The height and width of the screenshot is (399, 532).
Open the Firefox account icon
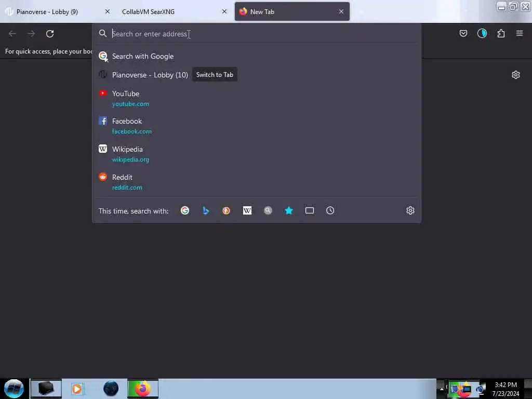(x=482, y=33)
